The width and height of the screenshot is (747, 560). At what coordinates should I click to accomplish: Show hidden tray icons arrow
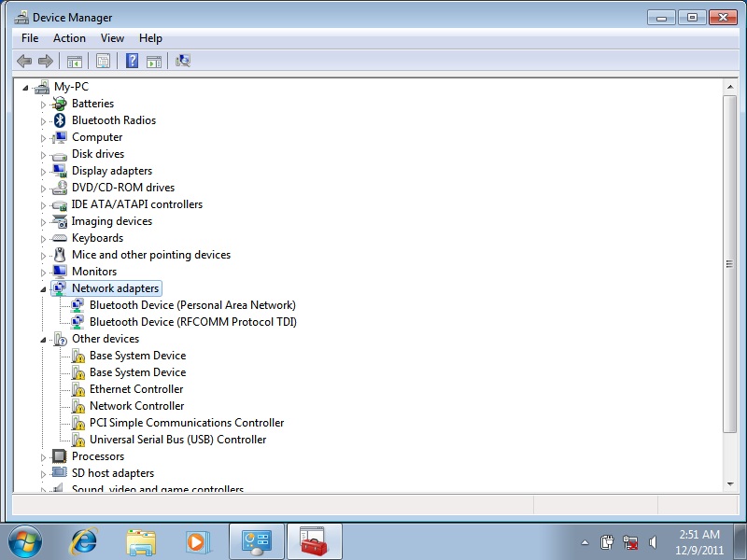tap(585, 542)
